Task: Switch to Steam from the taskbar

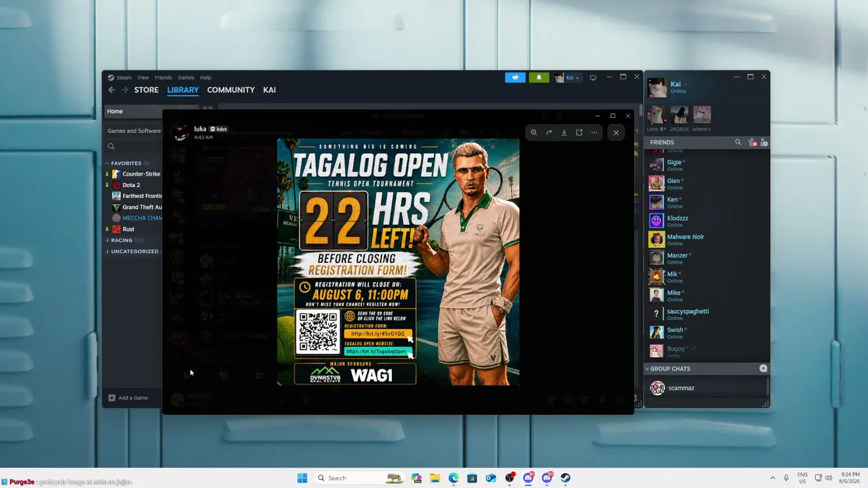Action: 566,478
